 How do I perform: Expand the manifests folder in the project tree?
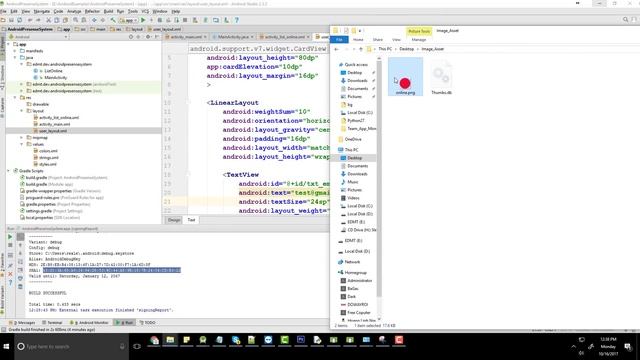click(16, 51)
